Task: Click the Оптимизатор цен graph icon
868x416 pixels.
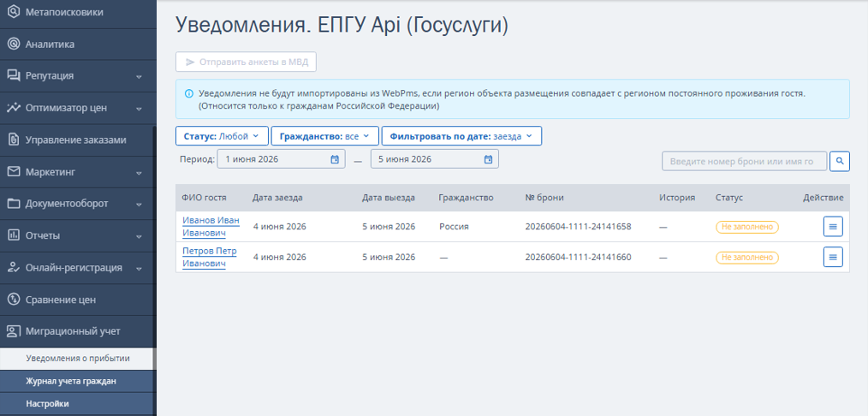Action: tap(14, 108)
